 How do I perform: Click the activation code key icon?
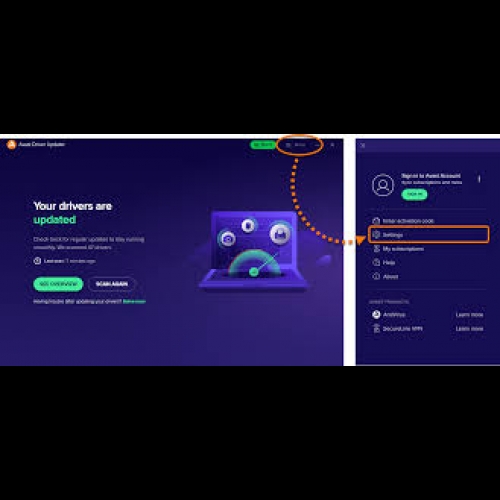coord(376,221)
